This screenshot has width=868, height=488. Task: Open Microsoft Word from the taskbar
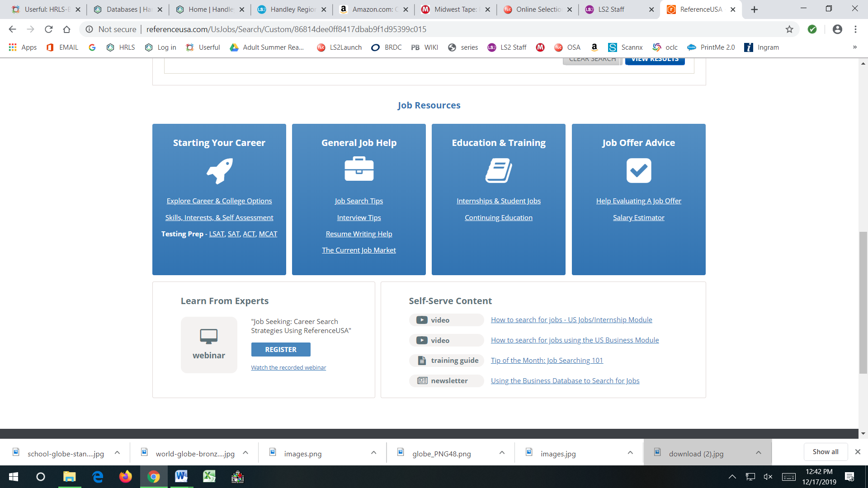(181, 477)
